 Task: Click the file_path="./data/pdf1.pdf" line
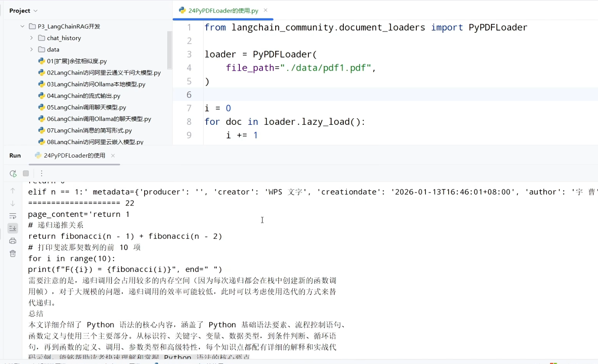pyautogui.click(x=301, y=68)
